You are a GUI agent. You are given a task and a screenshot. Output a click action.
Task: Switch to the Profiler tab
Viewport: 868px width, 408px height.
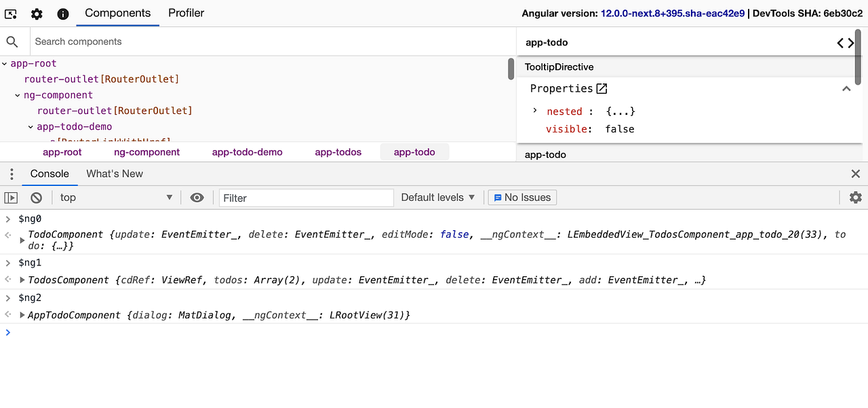click(186, 13)
